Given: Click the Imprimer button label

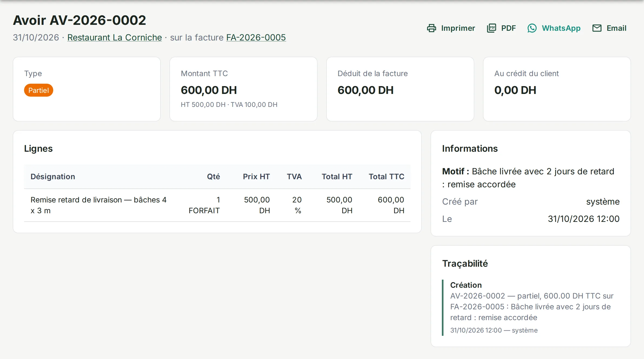Looking at the screenshot, I should point(458,28).
